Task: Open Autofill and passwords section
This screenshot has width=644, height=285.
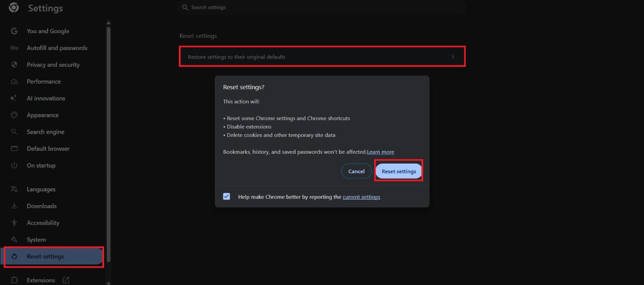Action: (57, 48)
